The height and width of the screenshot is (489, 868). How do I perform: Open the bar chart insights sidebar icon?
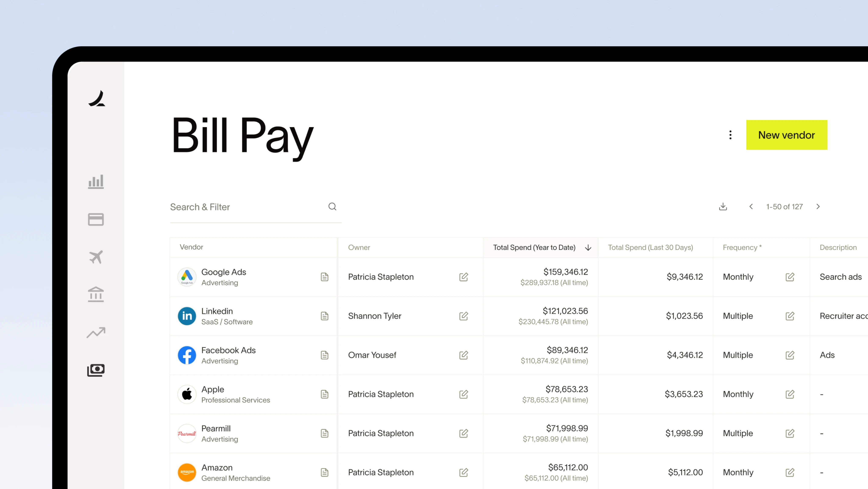point(96,182)
